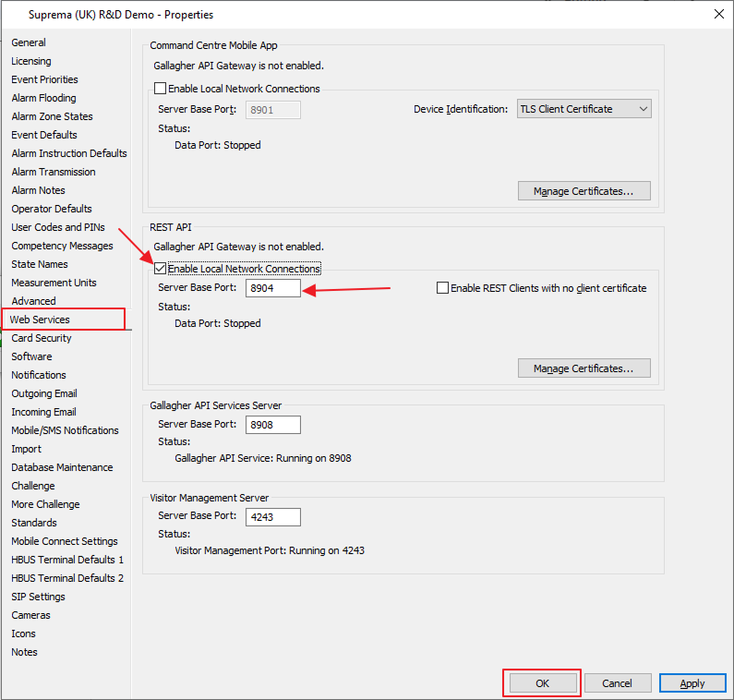Enable REST Clients with no client certificate
The width and height of the screenshot is (734, 700).
(x=443, y=288)
